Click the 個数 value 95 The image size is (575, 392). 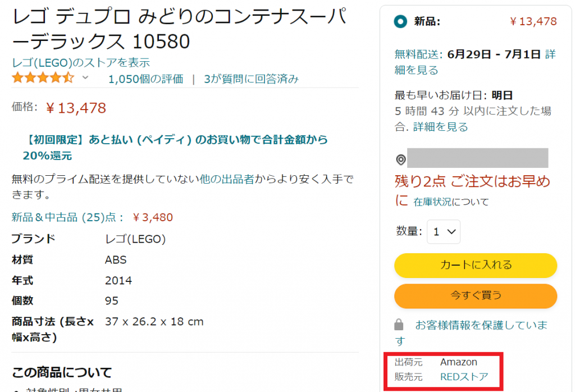[x=112, y=300]
